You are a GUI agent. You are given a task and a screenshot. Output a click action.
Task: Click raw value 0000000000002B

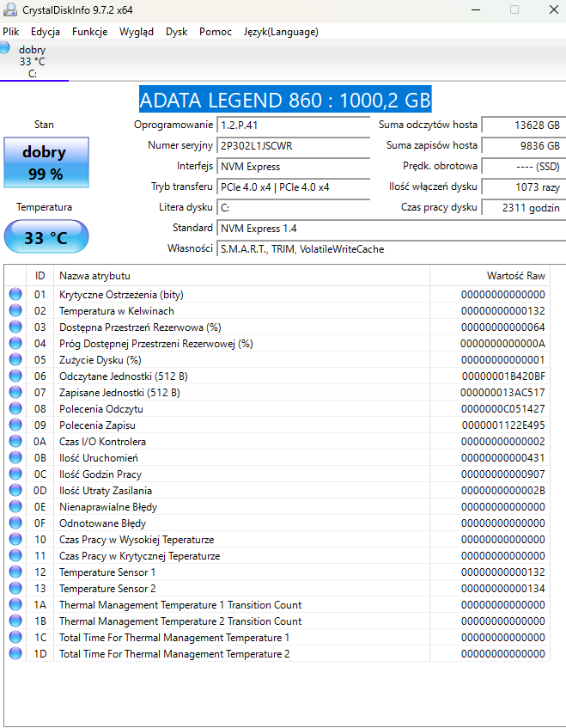tap(503, 491)
